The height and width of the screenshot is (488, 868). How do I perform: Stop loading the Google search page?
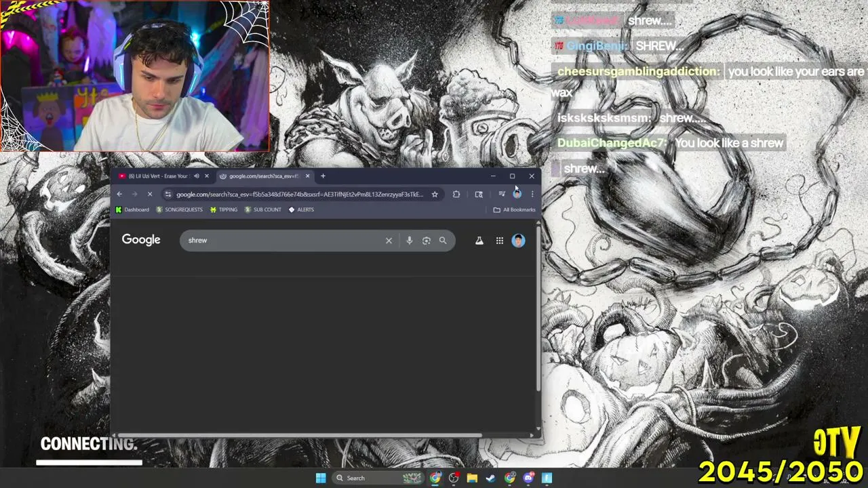click(x=150, y=195)
